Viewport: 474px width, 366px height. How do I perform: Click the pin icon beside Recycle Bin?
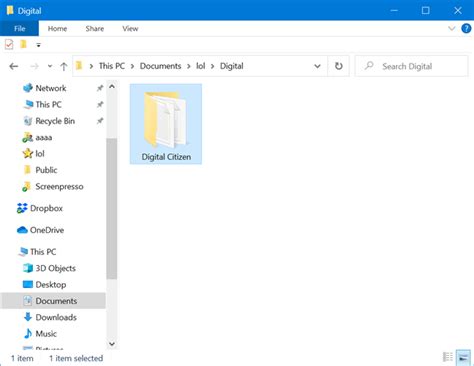[100, 121]
